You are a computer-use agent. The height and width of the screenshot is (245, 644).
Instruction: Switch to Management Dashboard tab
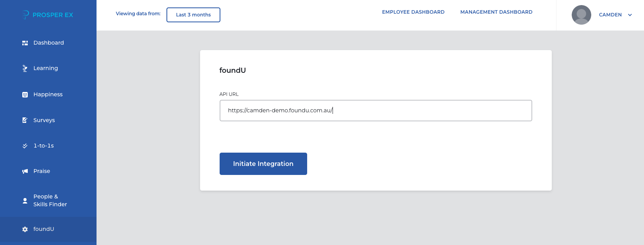[x=496, y=12]
